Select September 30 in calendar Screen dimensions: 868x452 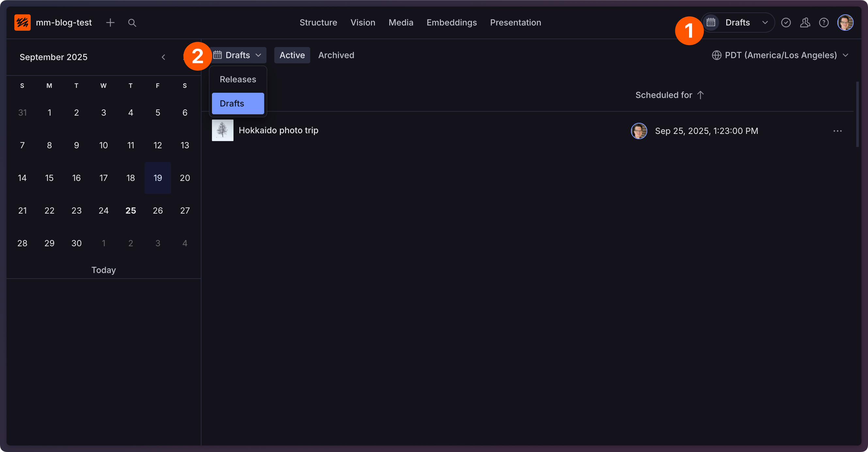[x=76, y=243]
